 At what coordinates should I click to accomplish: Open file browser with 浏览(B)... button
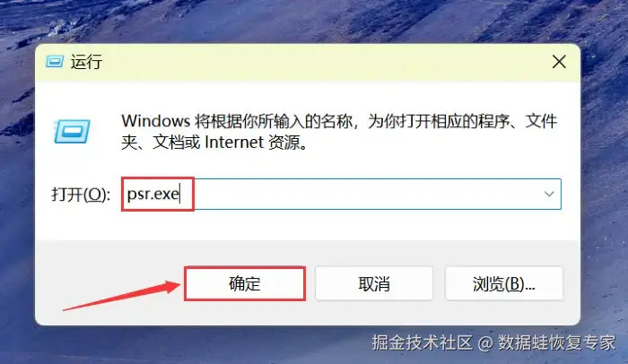pyautogui.click(x=504, y=283)
